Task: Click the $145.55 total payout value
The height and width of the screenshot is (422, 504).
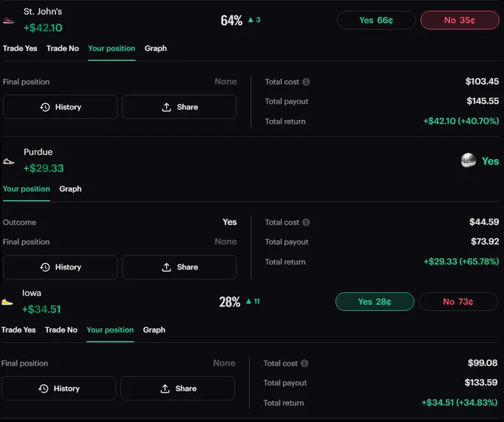Action: tap(483, 101)
